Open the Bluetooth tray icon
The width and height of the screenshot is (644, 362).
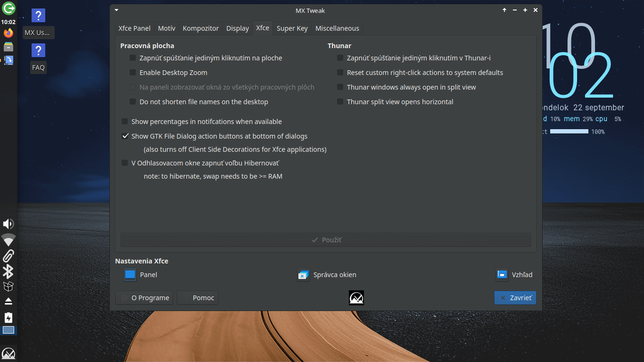(9, 271)
